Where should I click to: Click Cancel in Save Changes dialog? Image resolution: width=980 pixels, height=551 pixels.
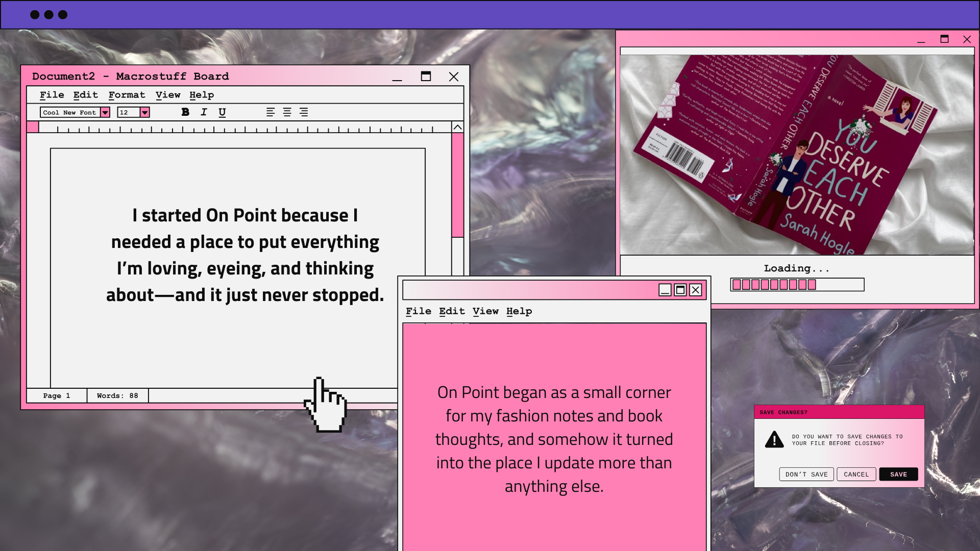click(x=856, y=474)
